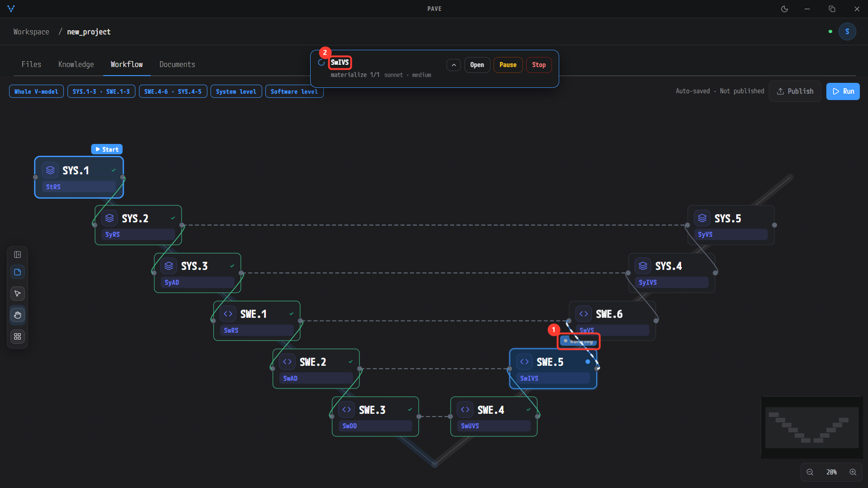
Task: Click the PAVE logo icon
Action: click(x=11, y=9)
